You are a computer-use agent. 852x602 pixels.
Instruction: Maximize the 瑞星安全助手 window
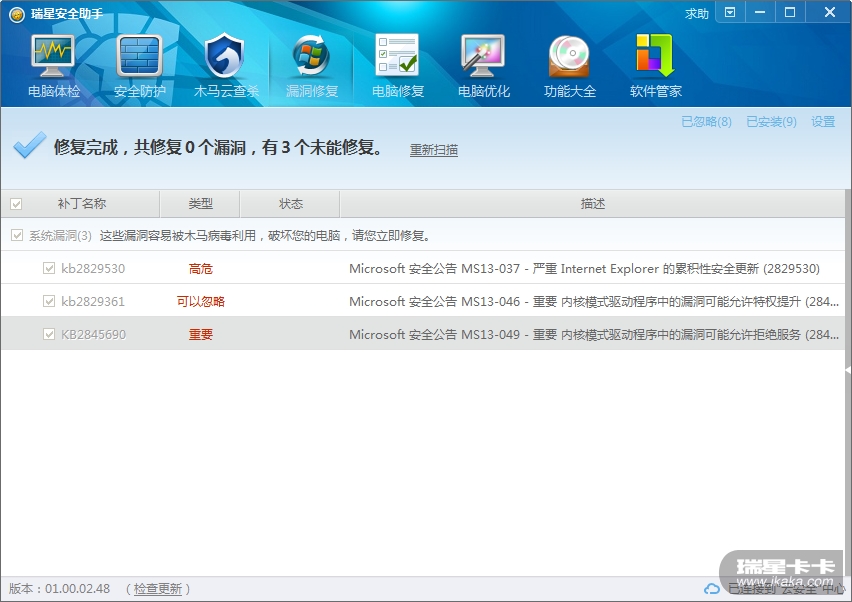click(790, 12)
